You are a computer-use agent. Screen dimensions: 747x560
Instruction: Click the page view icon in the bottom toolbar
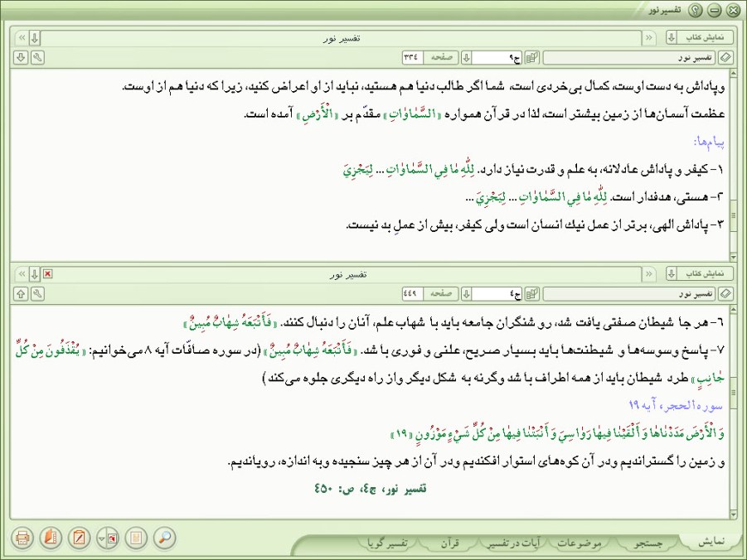click(x=136, y=538)
